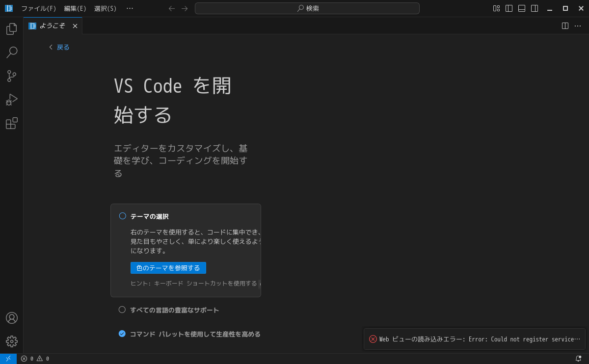Uncheck コマンド パレット step checkmark
This screenshot has height=364, width=589.
122,334
